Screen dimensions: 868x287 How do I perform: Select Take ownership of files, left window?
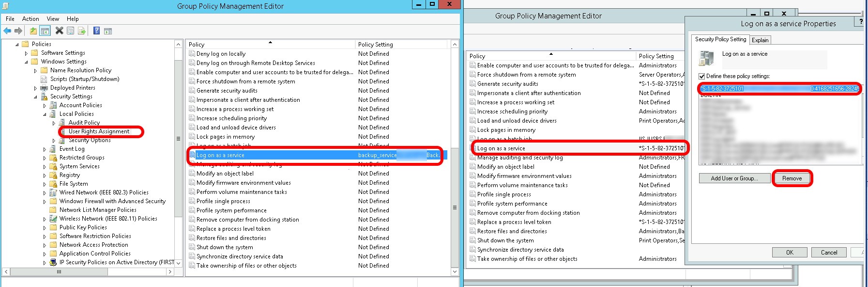246,266
